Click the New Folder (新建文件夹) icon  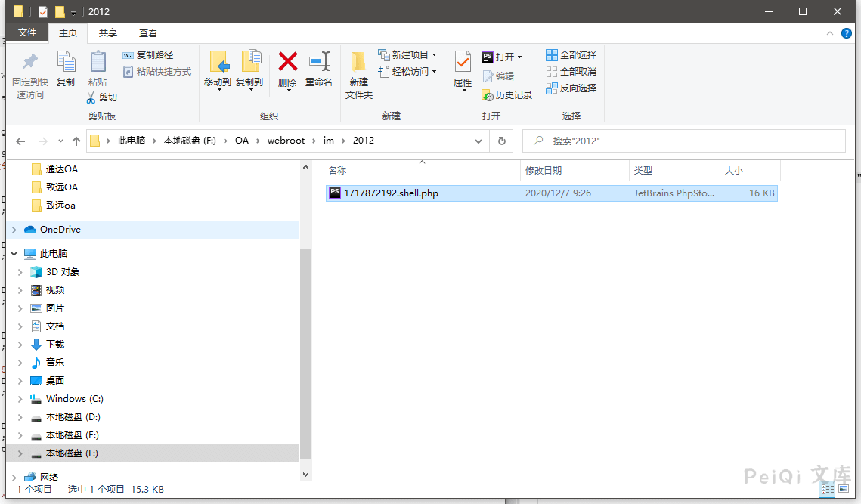[x=358, y=62]
